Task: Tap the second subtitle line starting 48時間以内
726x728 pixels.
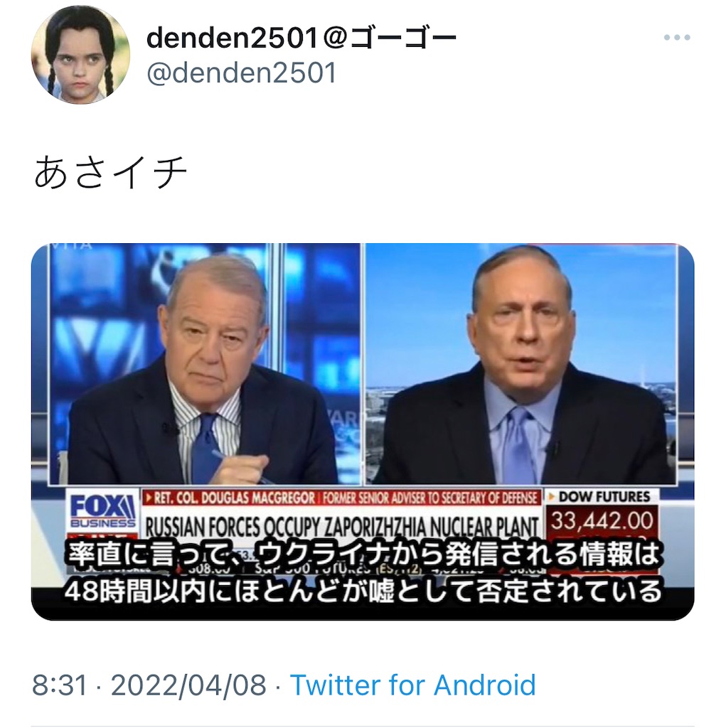Action: pyautogui.click(x=363, y=591)
